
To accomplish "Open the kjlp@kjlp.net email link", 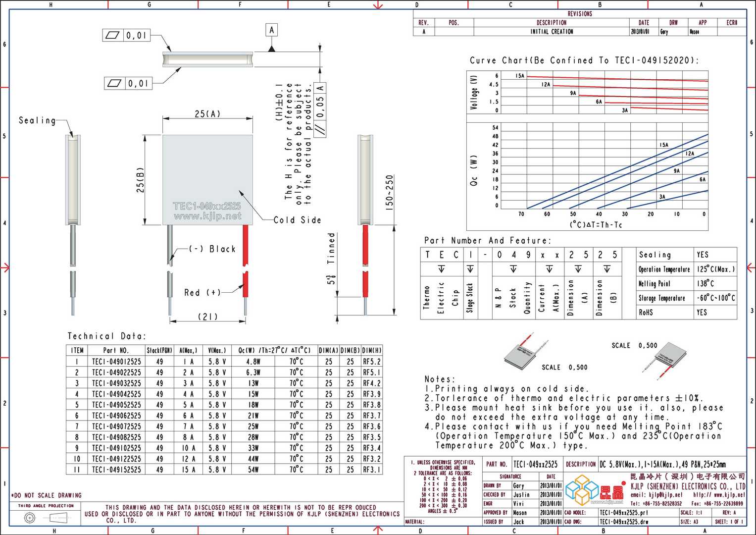I will [656, 494].
